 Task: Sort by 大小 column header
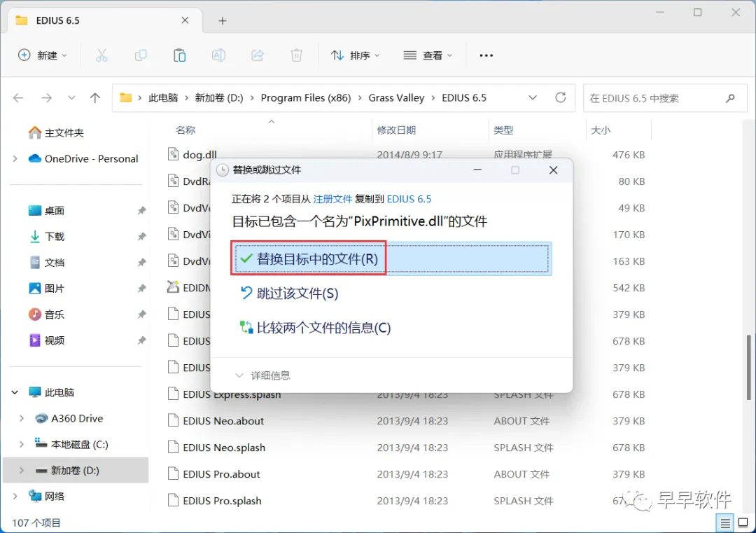pos(601,130)
